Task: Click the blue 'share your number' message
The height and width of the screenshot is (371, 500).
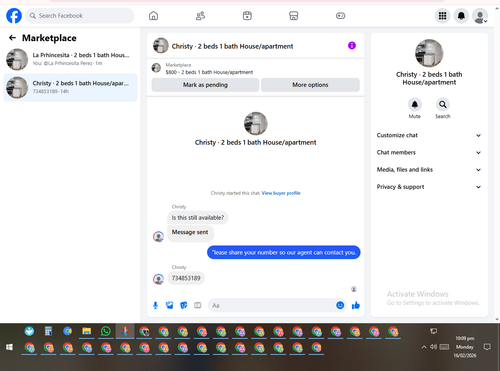Action: pos(284,252)
